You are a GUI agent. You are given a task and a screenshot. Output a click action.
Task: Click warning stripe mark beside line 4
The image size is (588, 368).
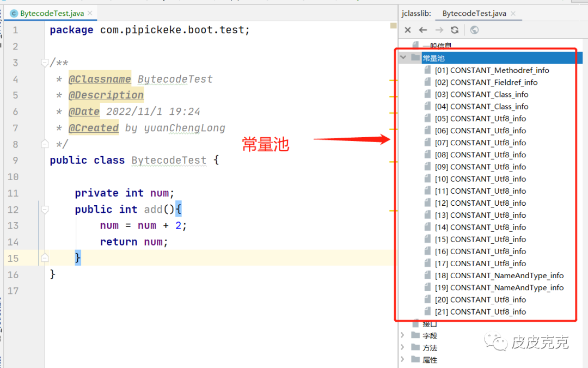pos(393,80)
